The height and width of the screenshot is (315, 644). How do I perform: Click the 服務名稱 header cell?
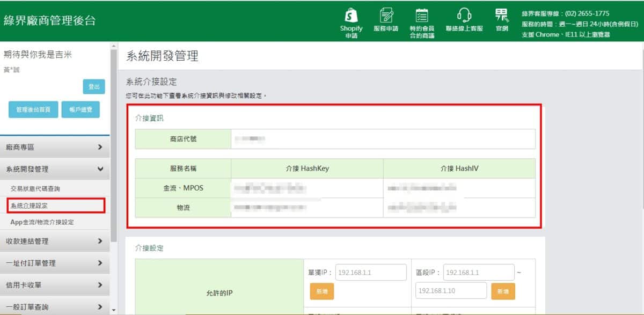tap(183, 169)
